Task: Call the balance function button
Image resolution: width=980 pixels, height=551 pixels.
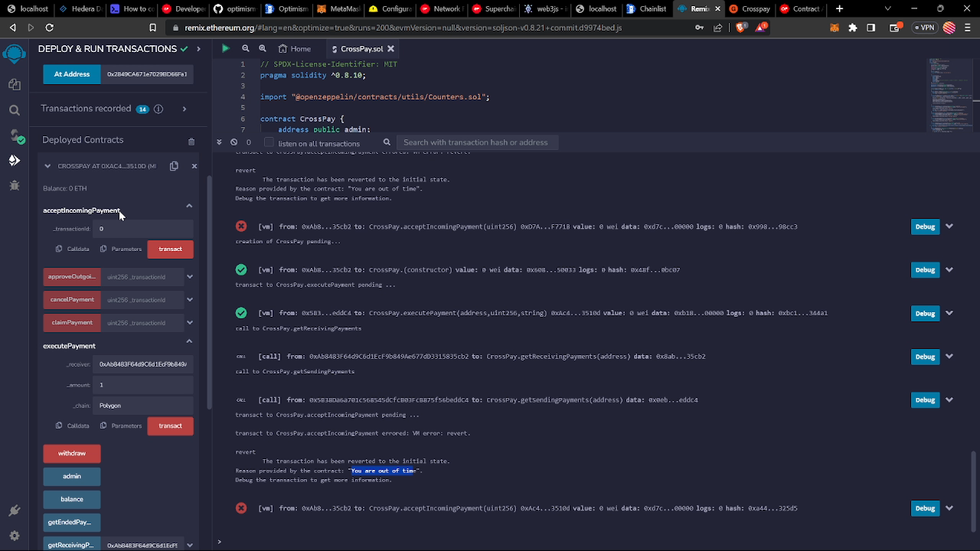Action: 72,499
